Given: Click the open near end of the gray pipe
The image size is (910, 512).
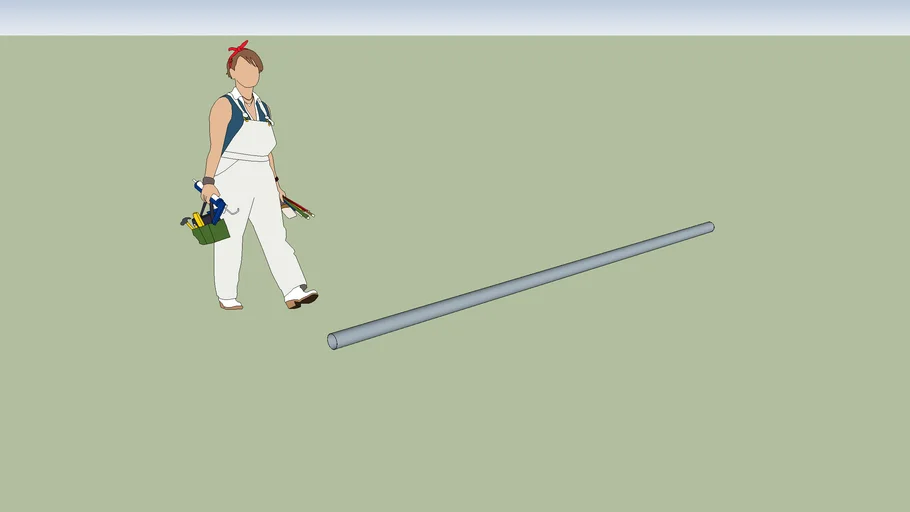Looking at the screenshot, I should [x=333, y=342].
